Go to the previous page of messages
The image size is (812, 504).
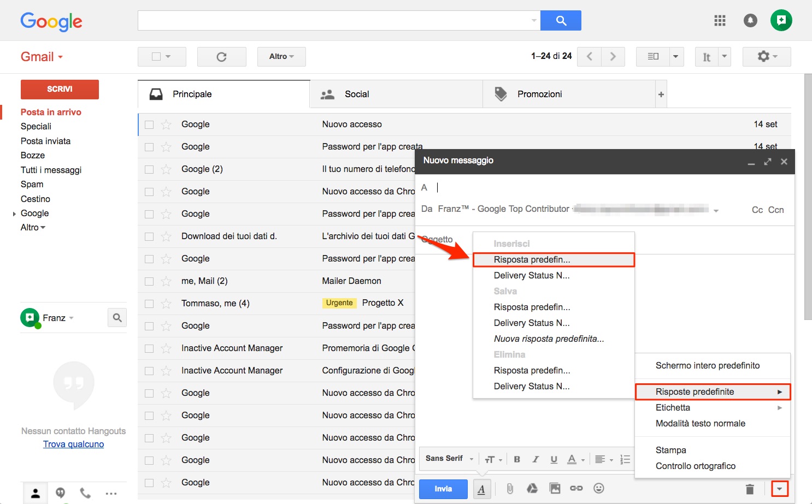point(589,57)
